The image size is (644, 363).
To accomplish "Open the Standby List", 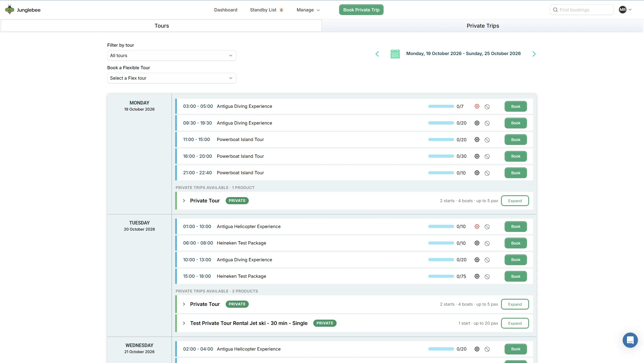I will pos(267,10).
